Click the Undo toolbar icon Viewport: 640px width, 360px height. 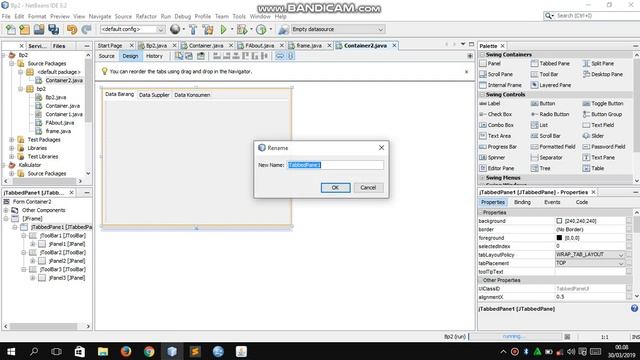(72, 29)
